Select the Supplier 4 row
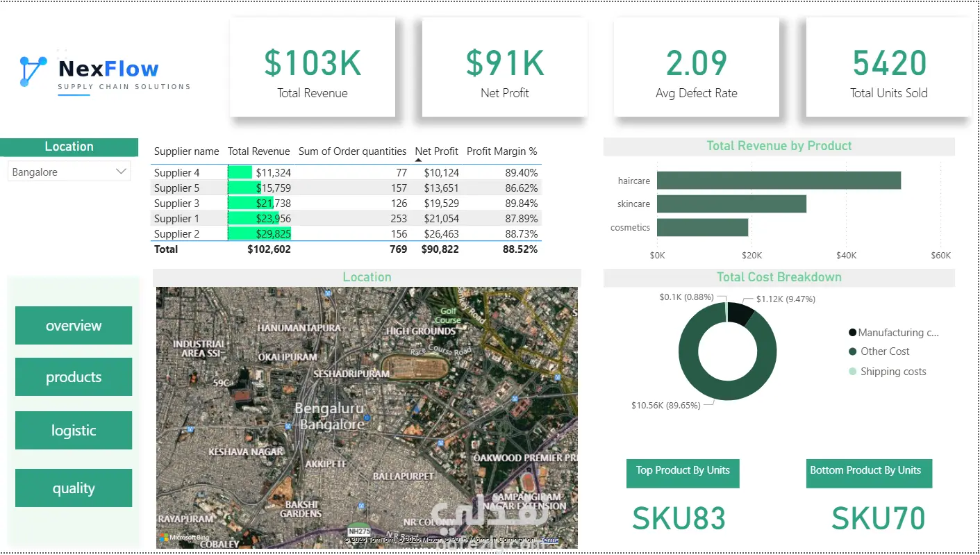The image size is (980, 555). click(346, 172)
